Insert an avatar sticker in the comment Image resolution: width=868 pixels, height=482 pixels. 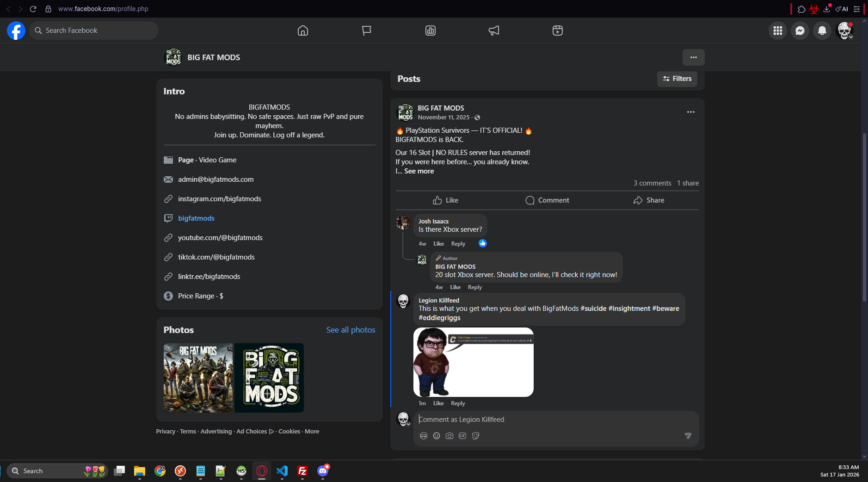[424, 436]
